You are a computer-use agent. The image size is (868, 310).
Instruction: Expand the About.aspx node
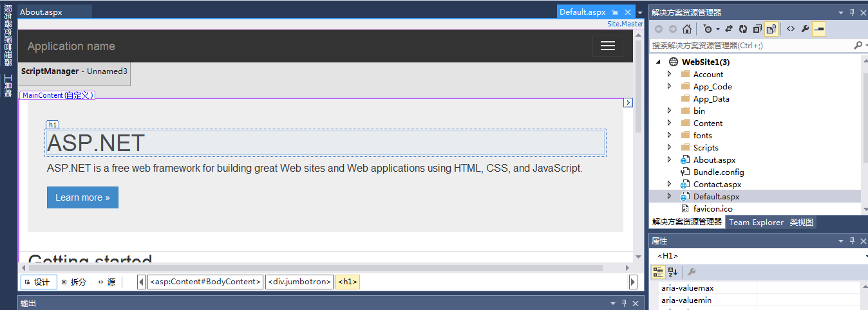point(669,160)
